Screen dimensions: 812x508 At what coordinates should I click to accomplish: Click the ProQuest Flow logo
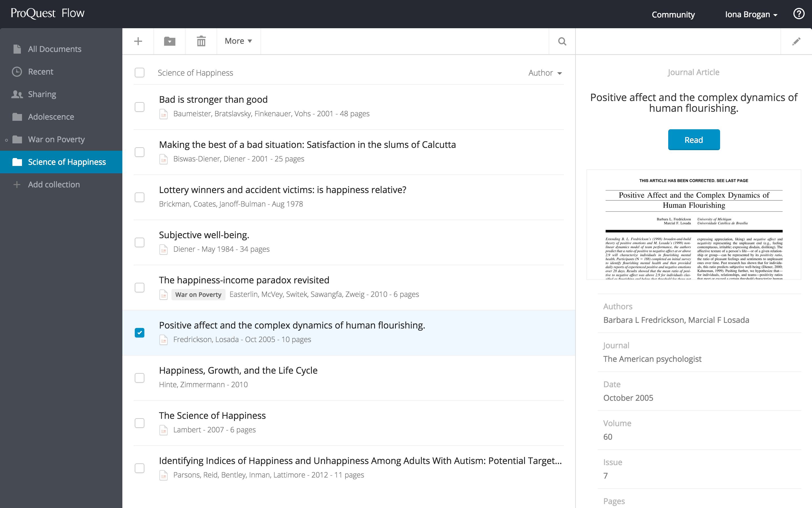[47, 13]
